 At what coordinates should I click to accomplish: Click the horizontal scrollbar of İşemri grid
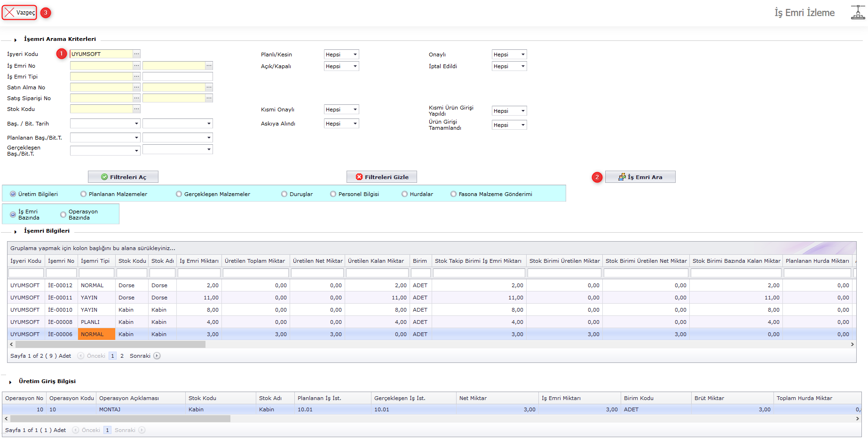[x=110, y=345]
